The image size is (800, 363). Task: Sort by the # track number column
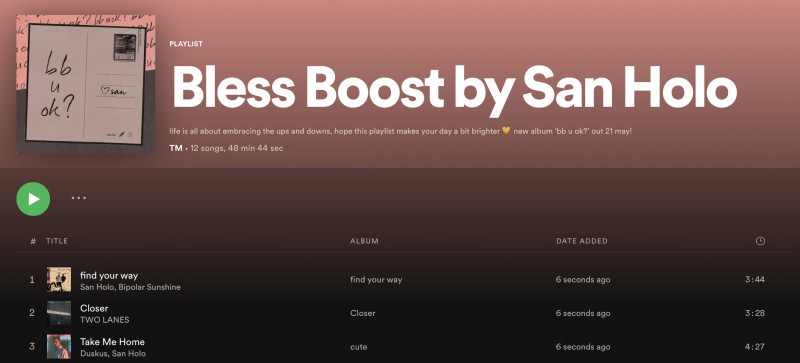(x=33, y=241)
